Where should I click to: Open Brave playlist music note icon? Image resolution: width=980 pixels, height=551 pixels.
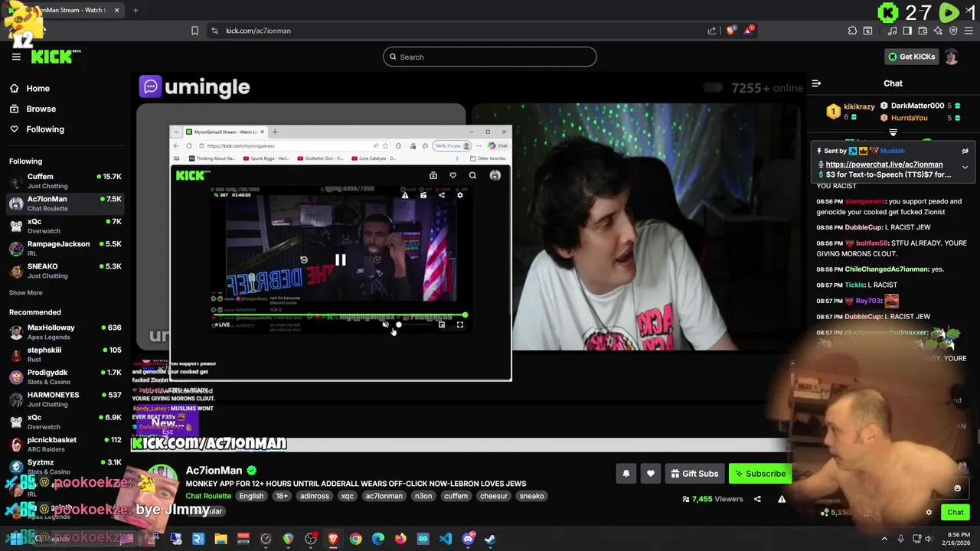pos(893,31)
